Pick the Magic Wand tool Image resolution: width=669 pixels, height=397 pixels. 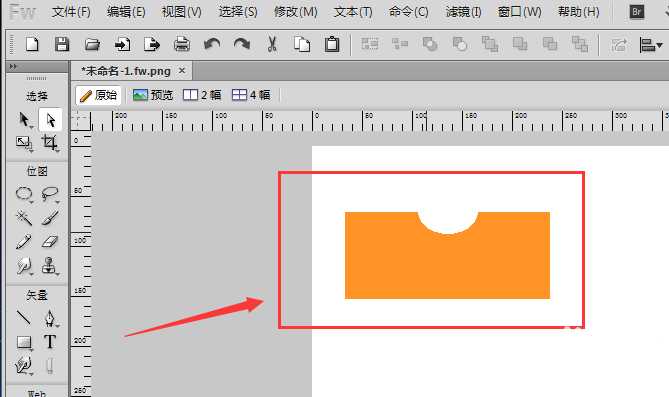(24, 218)
